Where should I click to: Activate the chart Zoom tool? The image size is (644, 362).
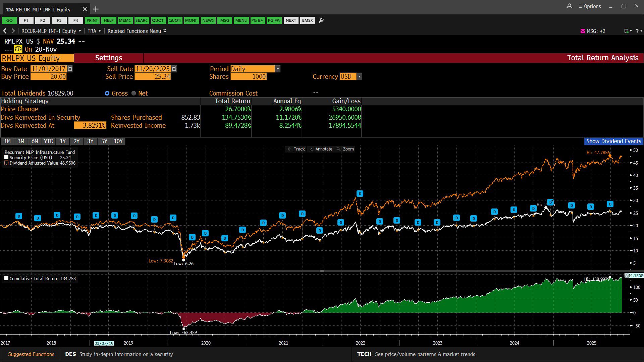point(345,149)
